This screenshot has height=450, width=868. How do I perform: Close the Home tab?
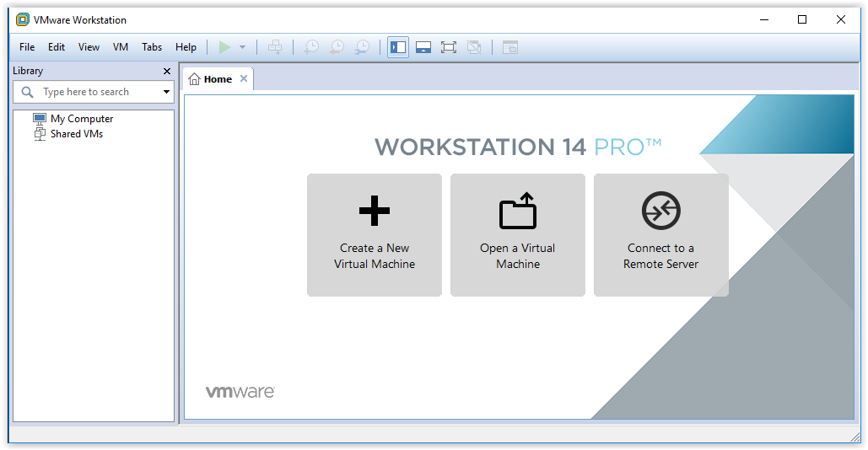click(x=244, y=79)
